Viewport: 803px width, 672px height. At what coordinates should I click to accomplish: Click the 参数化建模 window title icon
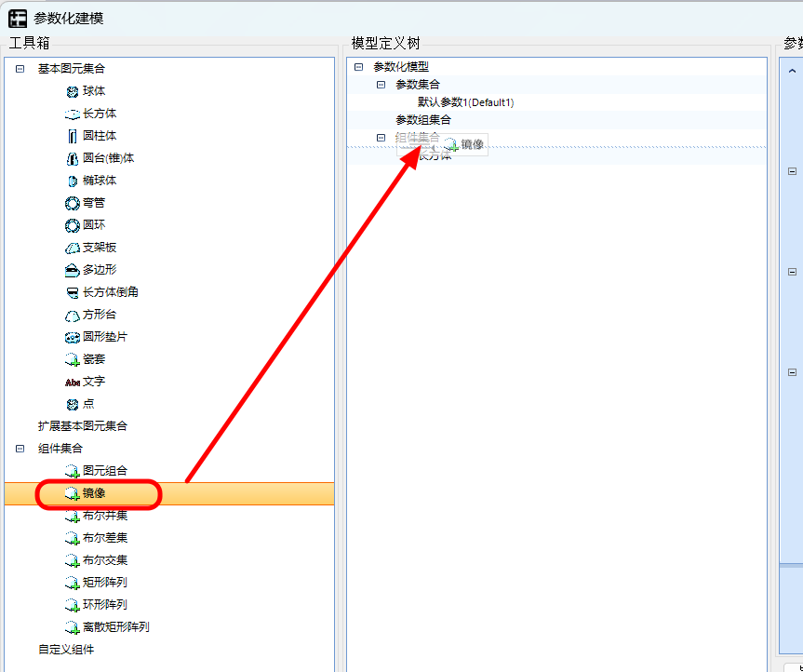pyautogui.click(x=18, y=19)
